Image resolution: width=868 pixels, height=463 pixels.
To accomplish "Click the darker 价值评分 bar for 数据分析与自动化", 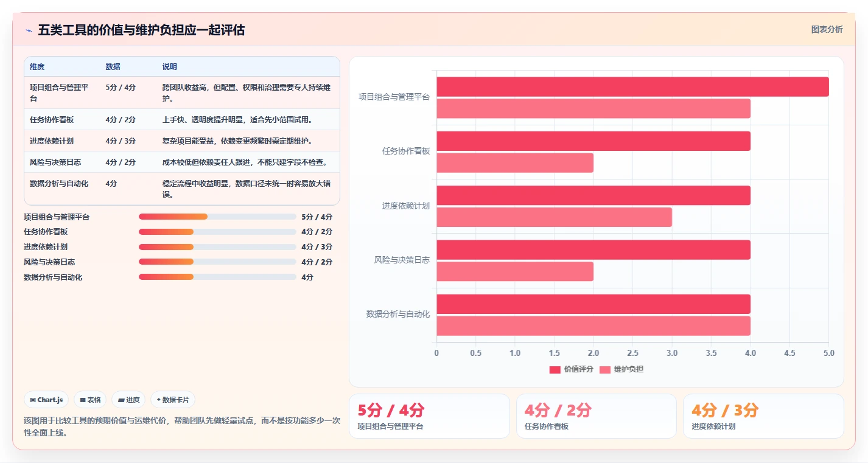I will click(x=593, y=304).
